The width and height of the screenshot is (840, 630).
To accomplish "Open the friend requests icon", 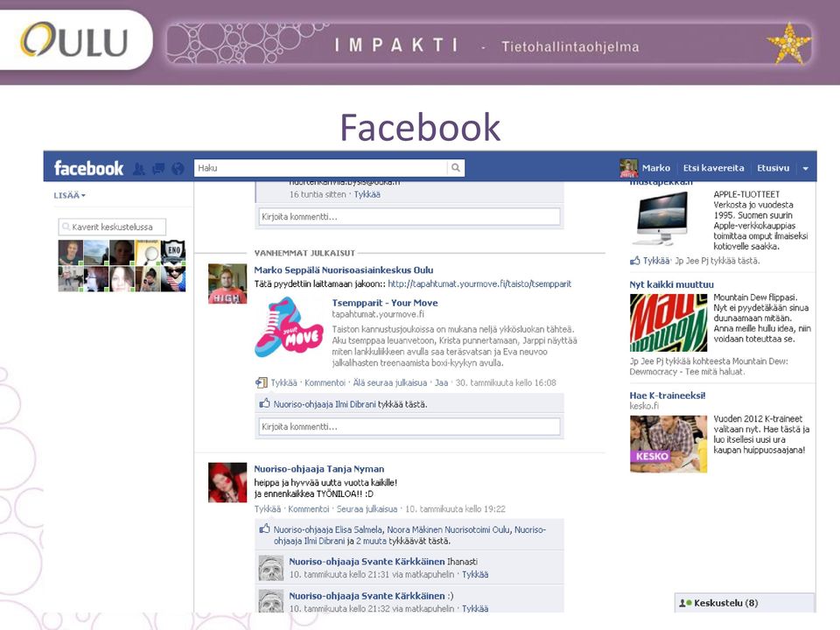I will (139, 169).
